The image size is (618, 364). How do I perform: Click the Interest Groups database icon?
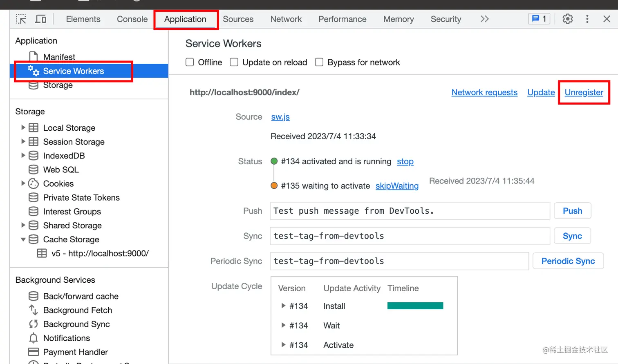pos(34,211)
